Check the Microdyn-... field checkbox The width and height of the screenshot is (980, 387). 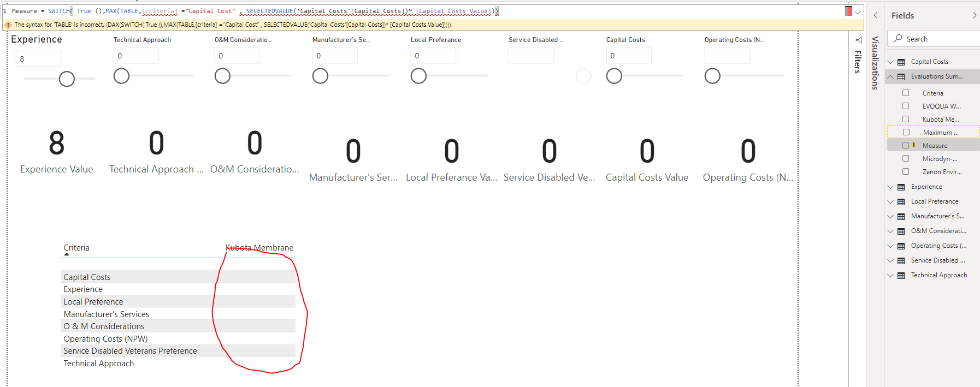(x=906, y=158)
